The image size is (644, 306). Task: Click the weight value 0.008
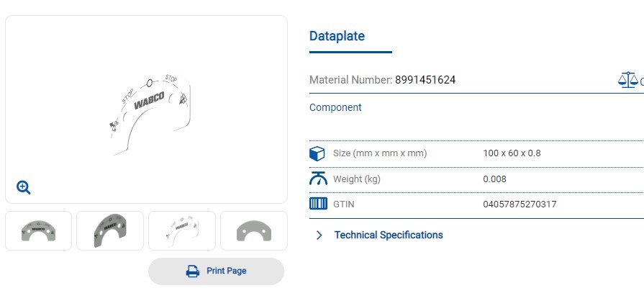(x=494, y=179)
